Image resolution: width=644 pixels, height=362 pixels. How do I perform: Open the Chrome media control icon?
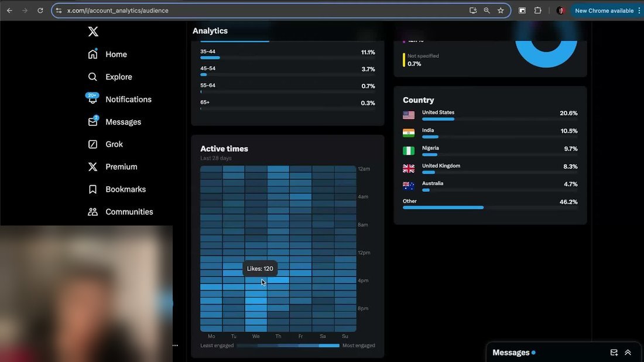tap(522, 11)
